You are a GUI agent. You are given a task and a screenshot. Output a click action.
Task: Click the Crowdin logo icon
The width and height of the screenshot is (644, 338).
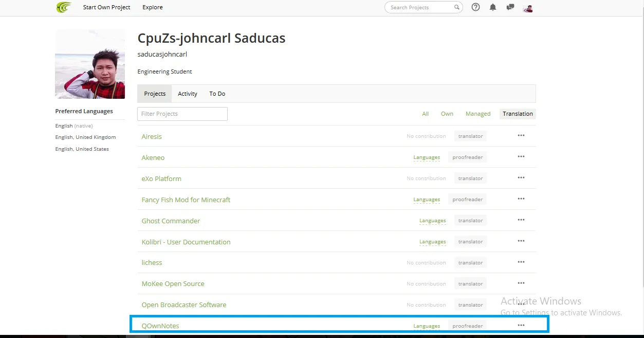pyautogui.click(x=64, y=7)
